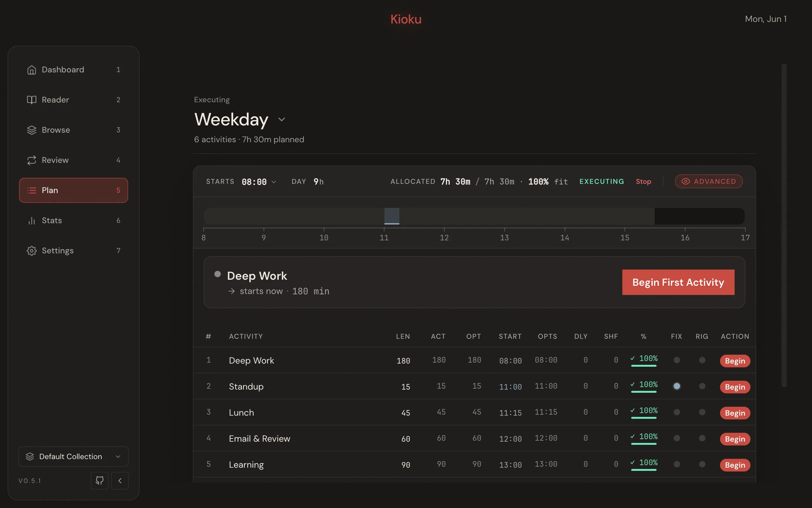Viewport: 812px width, 508px height.
Task: Click the Learning activity name in table
Action: pos(246,465)
